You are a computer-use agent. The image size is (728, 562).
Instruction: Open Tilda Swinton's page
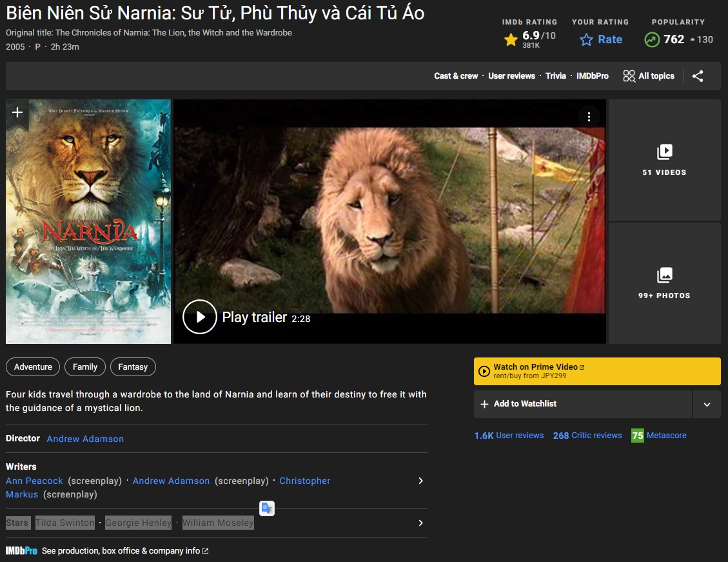click(x=65, y=523)
